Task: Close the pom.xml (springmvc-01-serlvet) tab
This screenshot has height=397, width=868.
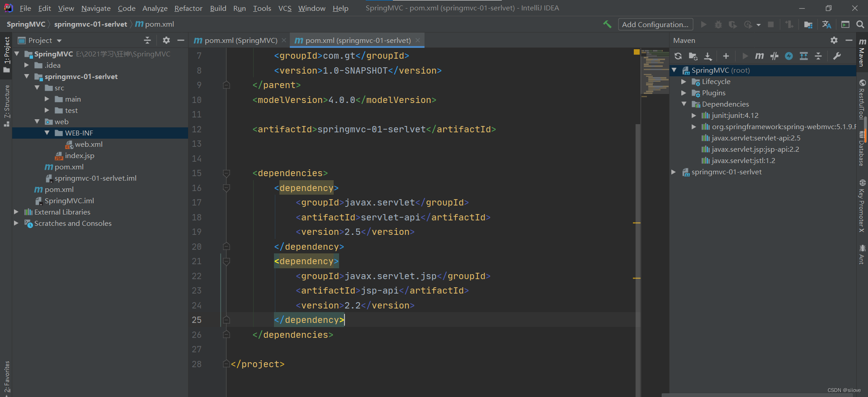Action: coord(418,40)
